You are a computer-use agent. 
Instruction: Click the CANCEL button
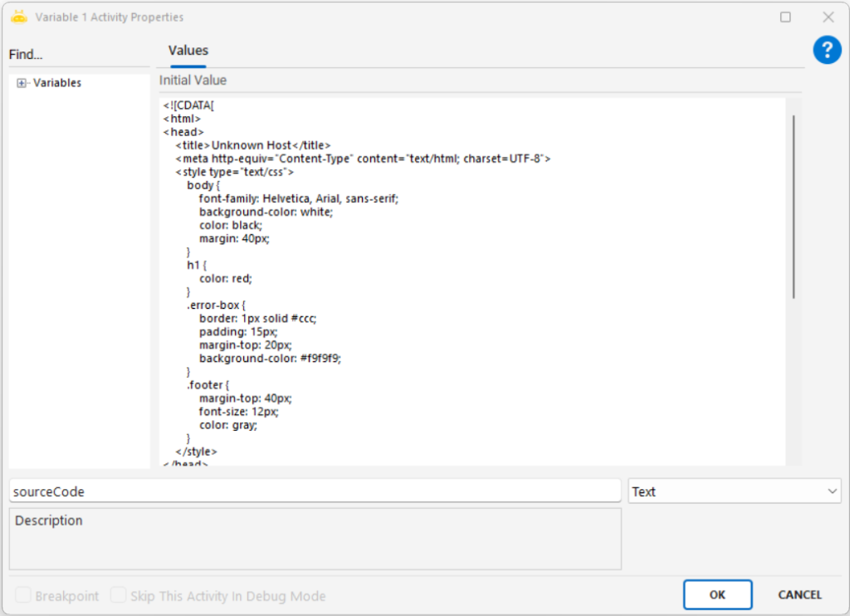point(799,594)
